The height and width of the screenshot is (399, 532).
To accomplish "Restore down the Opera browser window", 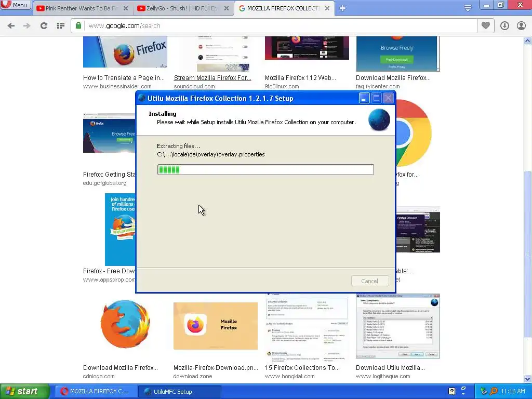I will 501,5.
